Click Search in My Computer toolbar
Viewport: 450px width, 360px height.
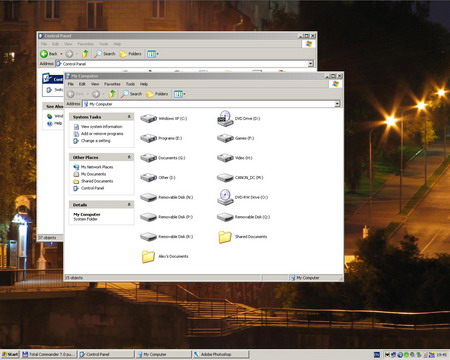(131, 94)
